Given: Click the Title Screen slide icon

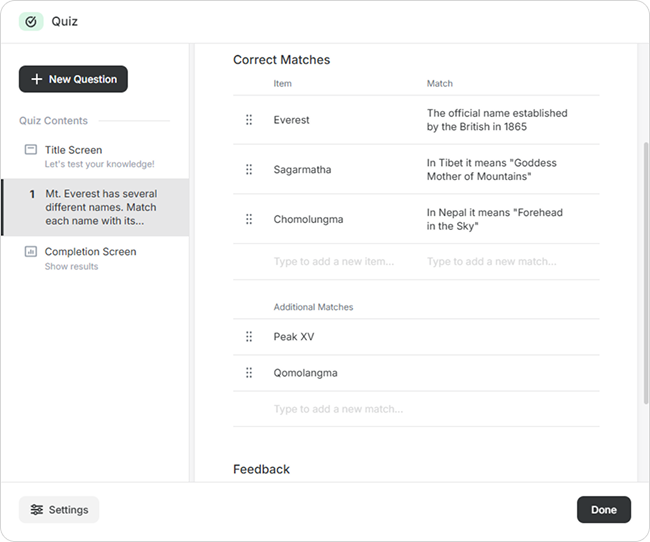Looking at the screenshot, I should (x=31, y=150).
